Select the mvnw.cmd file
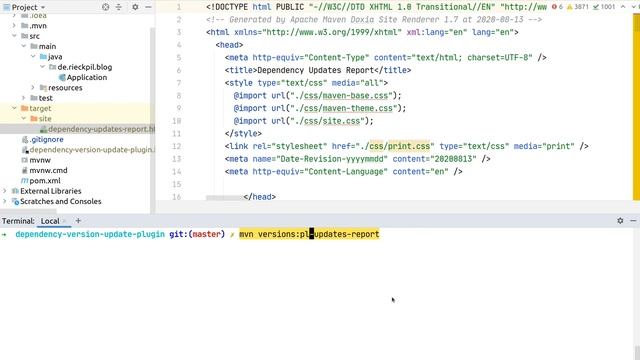 (x=48, y=170)
